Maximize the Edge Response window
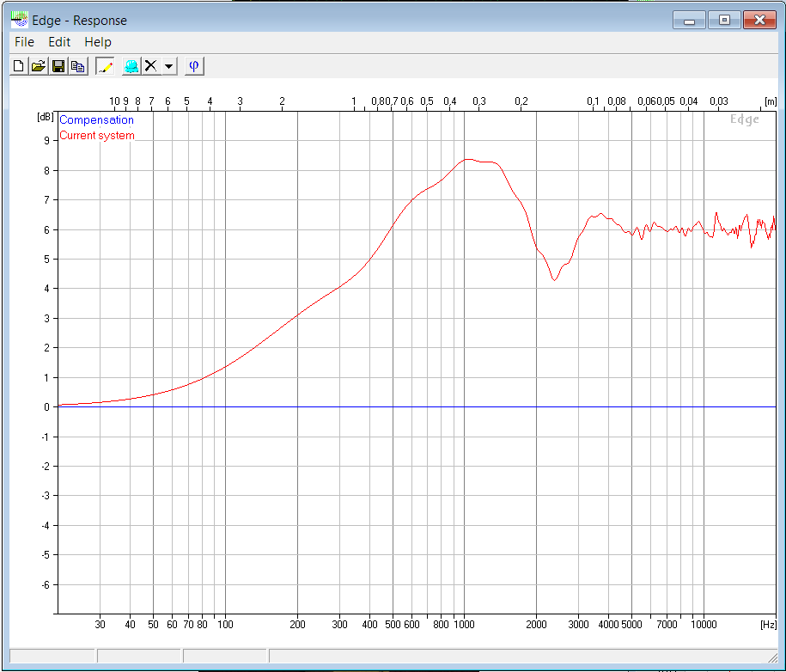Image resolution: width=786 pixels, height=672 pixels. pyautogui.click(x=724, y=20)
